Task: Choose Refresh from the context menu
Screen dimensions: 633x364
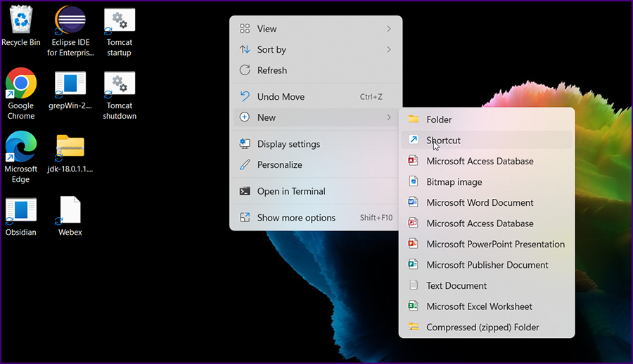Action: 272,70
